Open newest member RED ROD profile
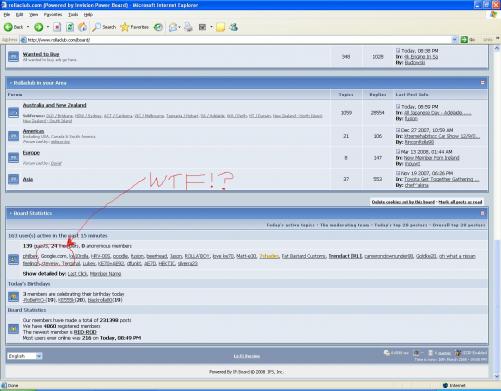501x391 pixels. (85, 332)
